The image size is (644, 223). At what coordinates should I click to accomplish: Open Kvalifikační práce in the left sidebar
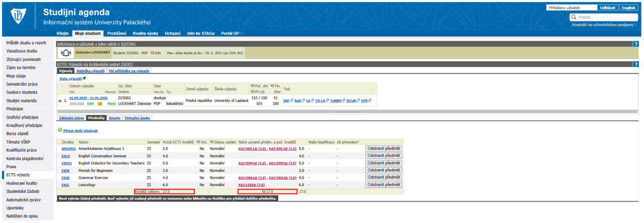tap(21, 150)
